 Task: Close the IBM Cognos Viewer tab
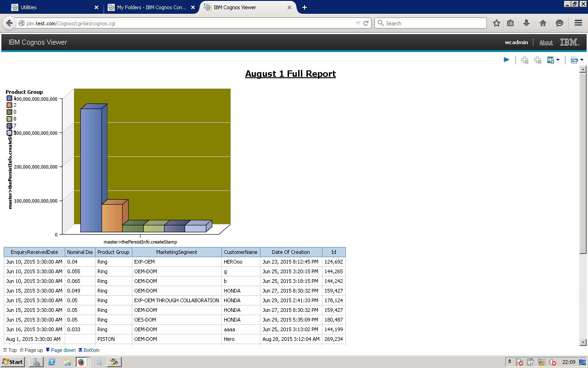tap(289, 7)
